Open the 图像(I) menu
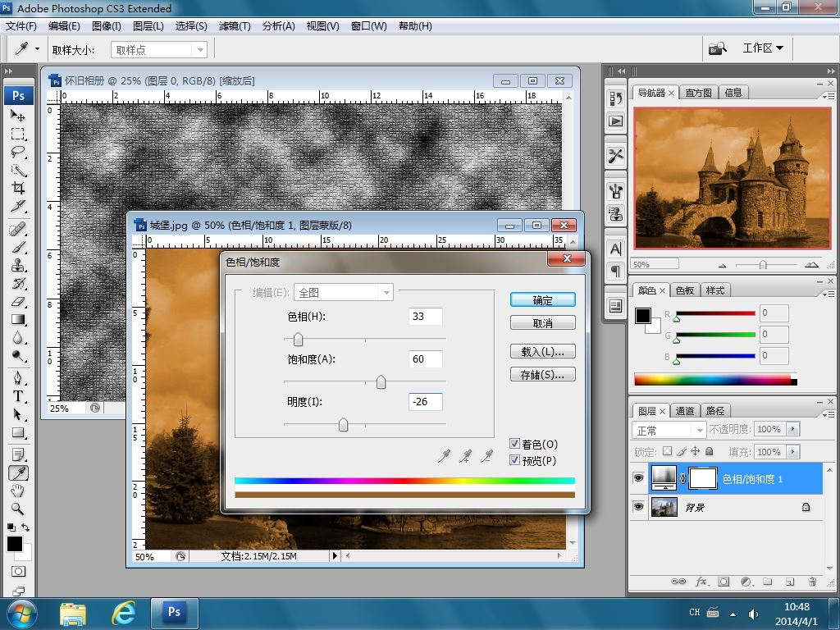This screenshot has height=630, width=840. pyautogui.click(x=107, y=25)
